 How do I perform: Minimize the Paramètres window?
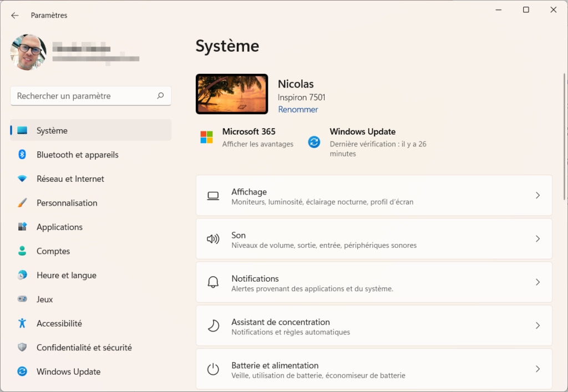pos(499,10)
